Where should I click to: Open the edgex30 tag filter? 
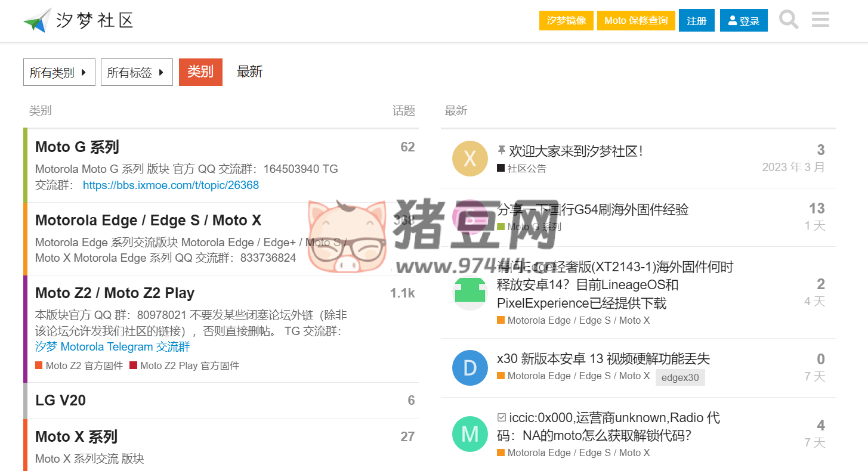pos(680,377)
